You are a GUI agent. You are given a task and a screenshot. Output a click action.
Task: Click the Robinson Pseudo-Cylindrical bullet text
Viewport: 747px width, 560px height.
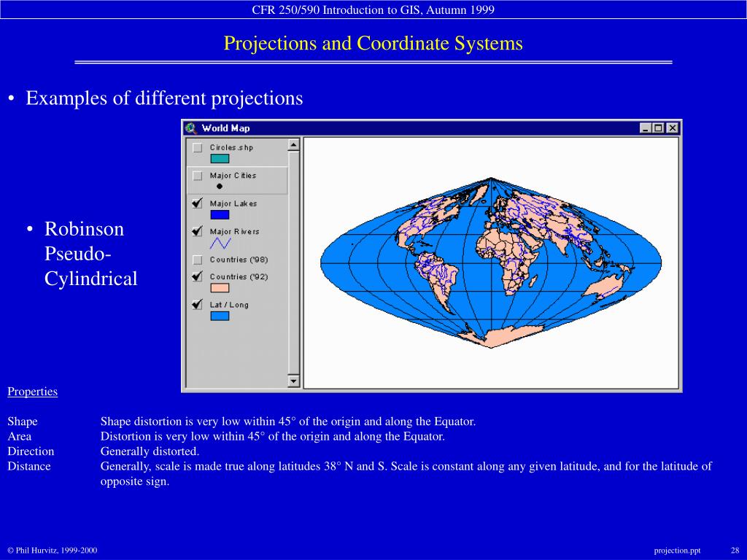click(x=90, y=253)
